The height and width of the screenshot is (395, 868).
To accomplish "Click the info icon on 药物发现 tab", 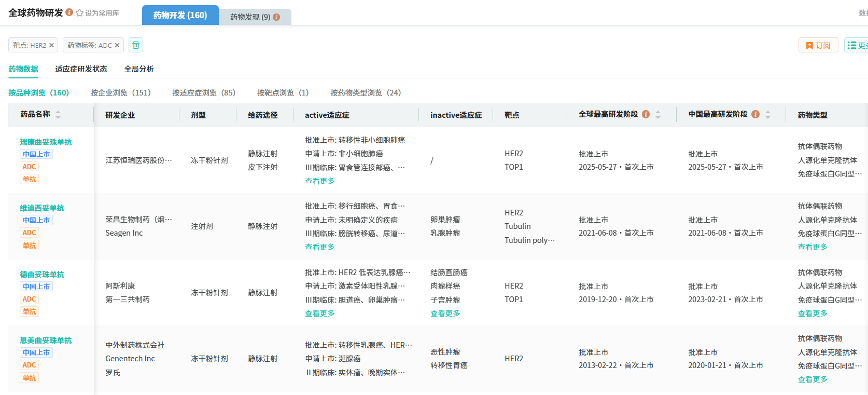I will click(276, 17).
